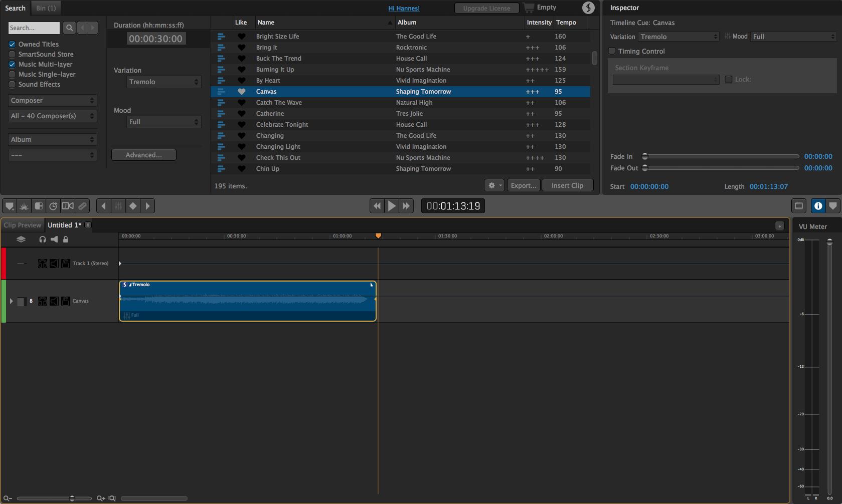Toggle the video window panel icon
Image resolution: width=842 pixels, height=504 pixels.
click(799, 206)
